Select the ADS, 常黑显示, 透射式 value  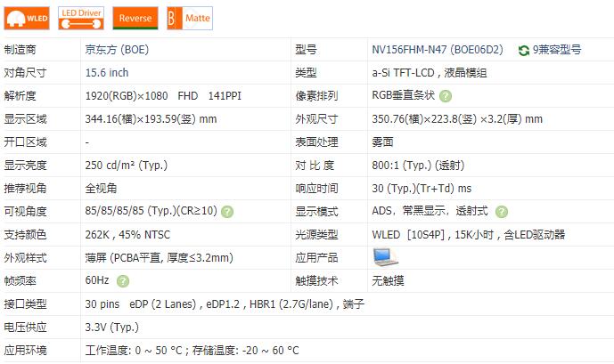(430, 211)
